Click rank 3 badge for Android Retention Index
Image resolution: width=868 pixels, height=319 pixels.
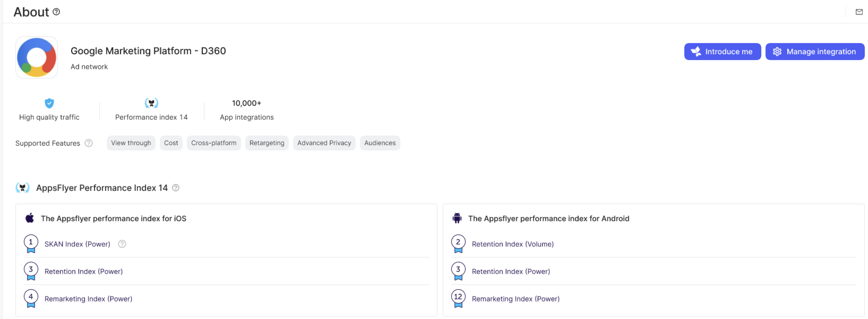[x=458, y=271]
